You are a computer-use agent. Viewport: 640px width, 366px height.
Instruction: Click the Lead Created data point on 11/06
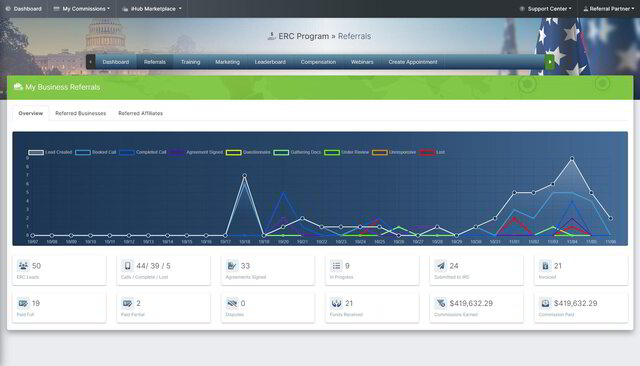[x=611, y=218]
